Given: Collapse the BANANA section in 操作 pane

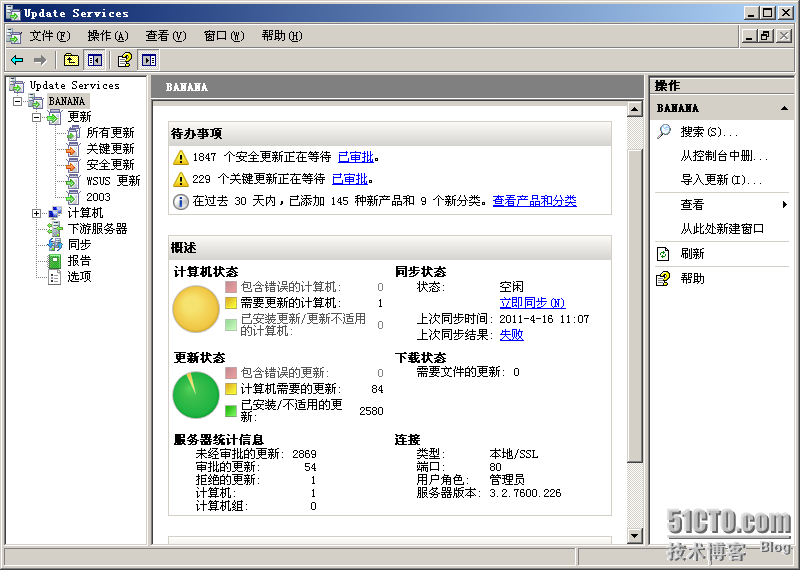Looking at the screenshot, I should click(x=785, y=108).
